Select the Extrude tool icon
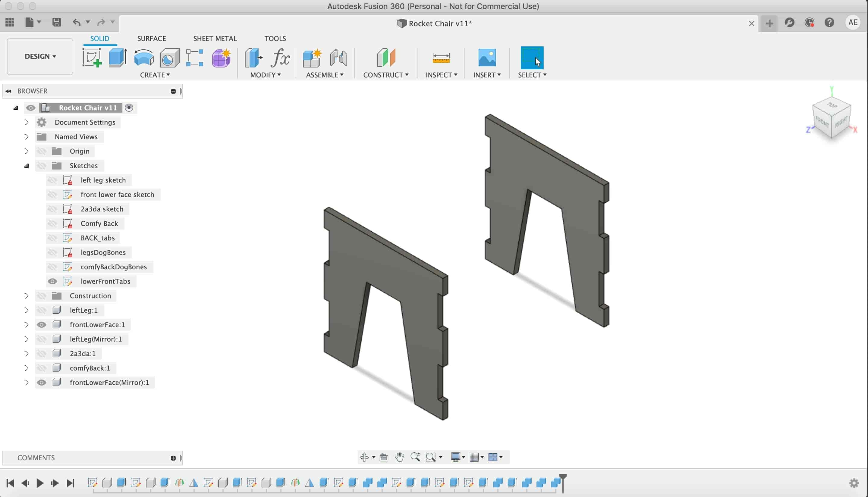 [x=118, y=58]
